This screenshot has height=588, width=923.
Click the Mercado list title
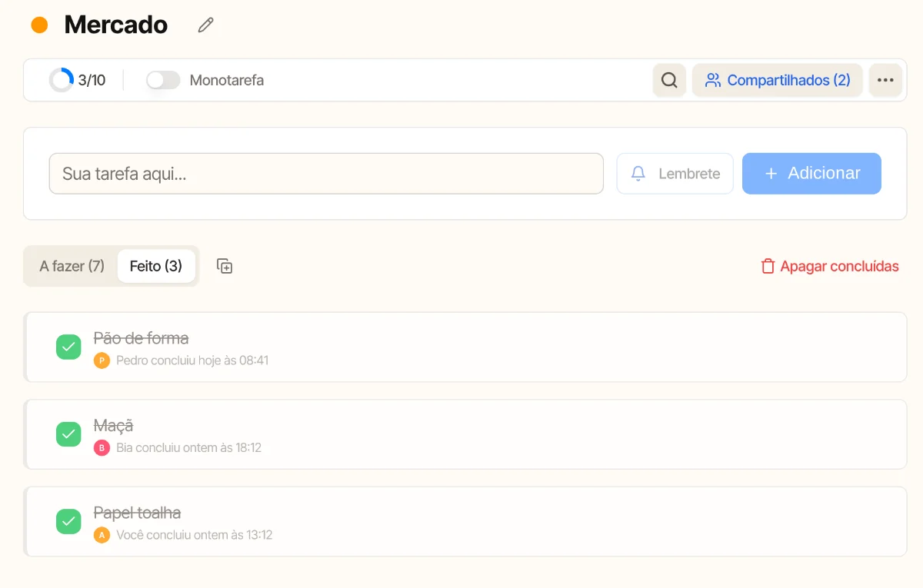tap(116, 25)
